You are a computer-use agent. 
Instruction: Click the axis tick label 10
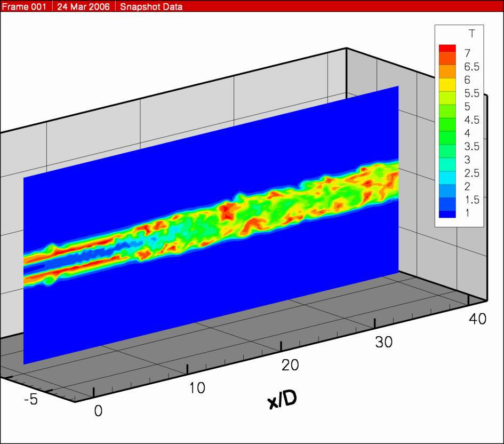point(197,387)
